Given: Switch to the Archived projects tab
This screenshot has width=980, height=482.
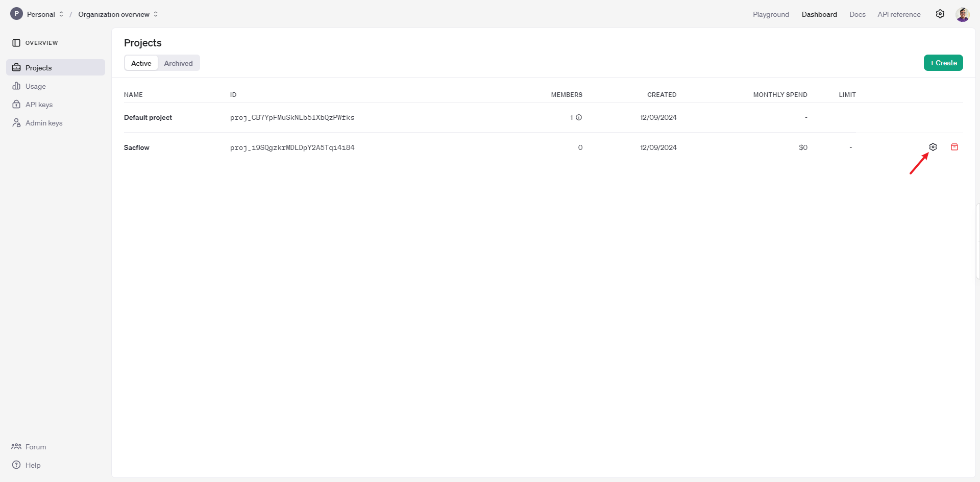Looking at the screenshot, I should pyautogui.click(x=178, y=63).
